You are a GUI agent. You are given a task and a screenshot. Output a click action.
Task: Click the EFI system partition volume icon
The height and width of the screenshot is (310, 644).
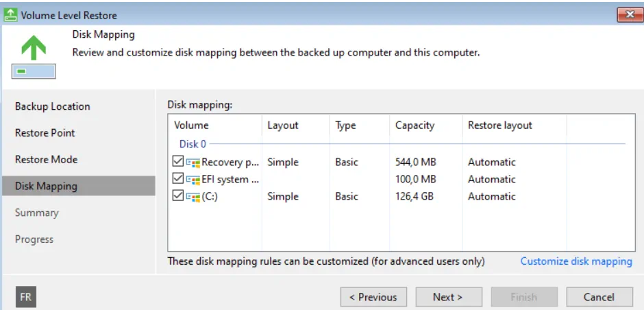pyautogui.click(x=193, y=180)
